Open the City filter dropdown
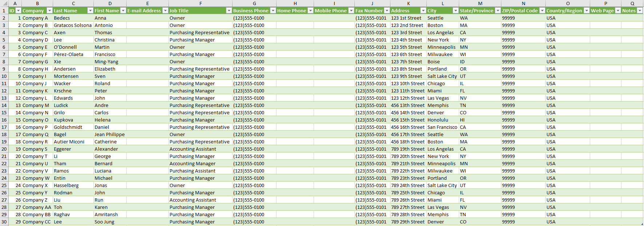 tap(456, 11)
